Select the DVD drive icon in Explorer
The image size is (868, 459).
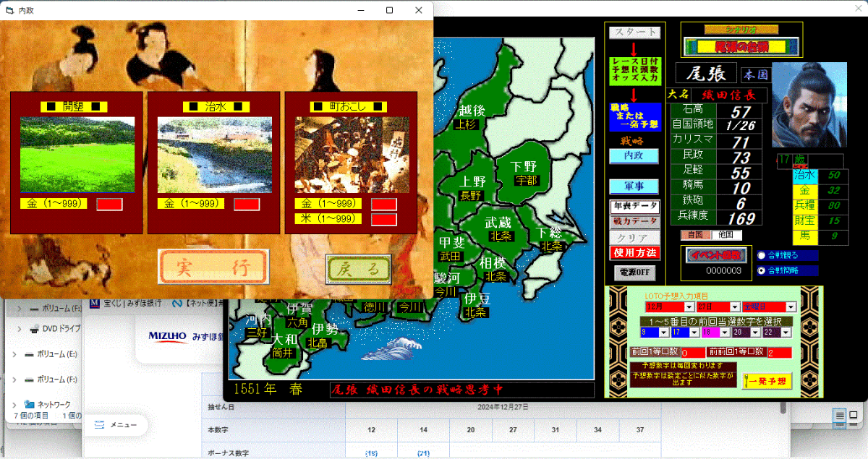34,329
